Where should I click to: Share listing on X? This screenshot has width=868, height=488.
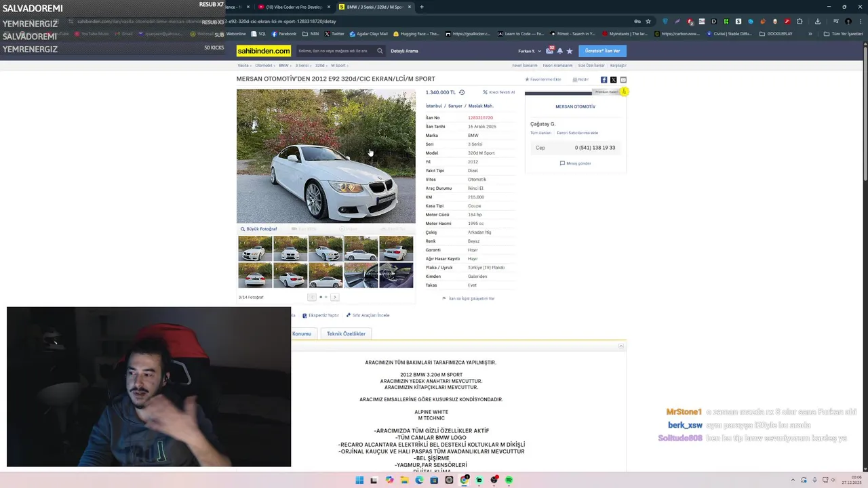point(614,79)
